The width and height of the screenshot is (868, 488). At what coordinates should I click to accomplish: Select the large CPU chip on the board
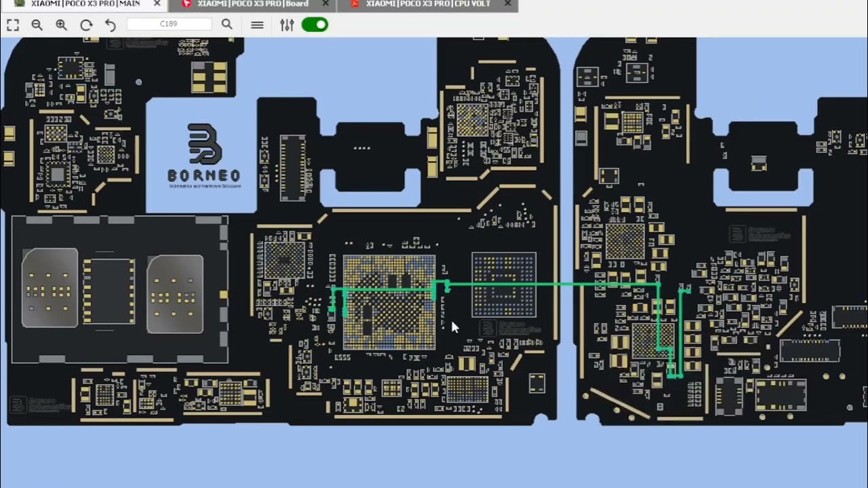[x=389, y=302]
